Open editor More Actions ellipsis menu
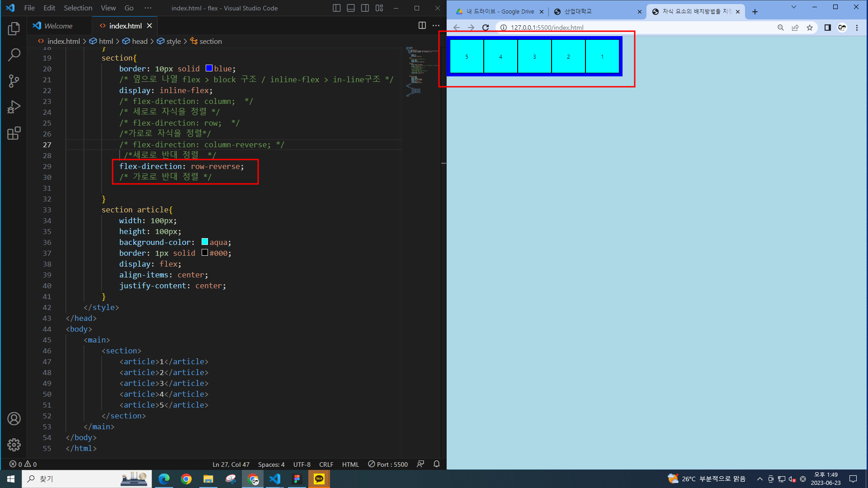Image resolution: width=868 pixels, height=488 pixels. click(436, 26)
